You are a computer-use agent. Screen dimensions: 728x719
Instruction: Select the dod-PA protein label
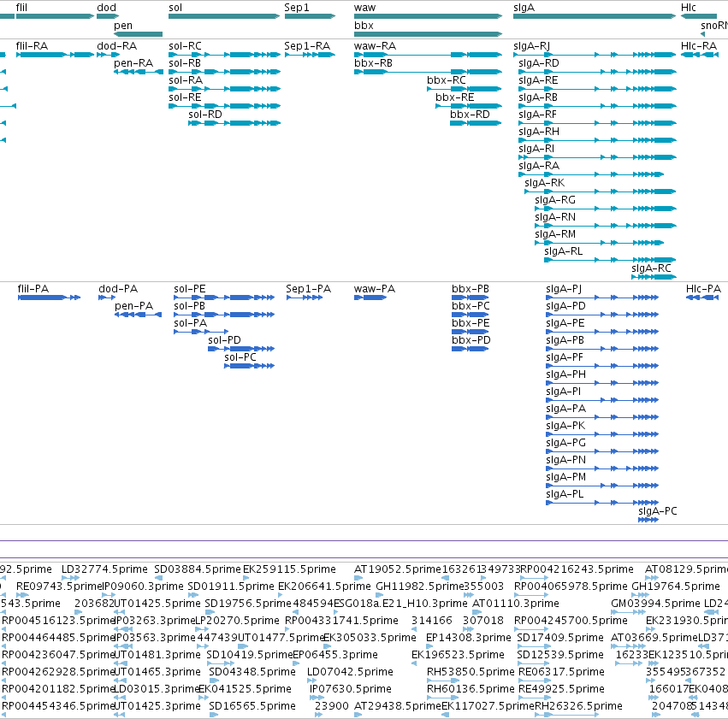tap(118, 289)
